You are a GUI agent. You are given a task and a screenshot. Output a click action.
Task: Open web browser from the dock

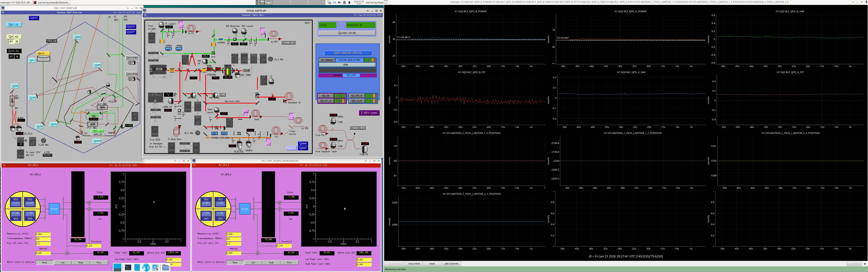146,267
